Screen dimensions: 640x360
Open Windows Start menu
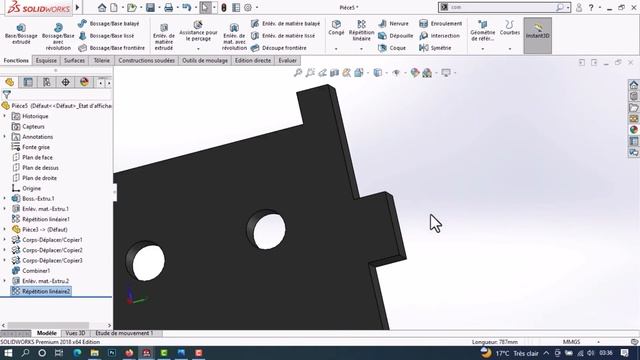click(x=8, y=353)
